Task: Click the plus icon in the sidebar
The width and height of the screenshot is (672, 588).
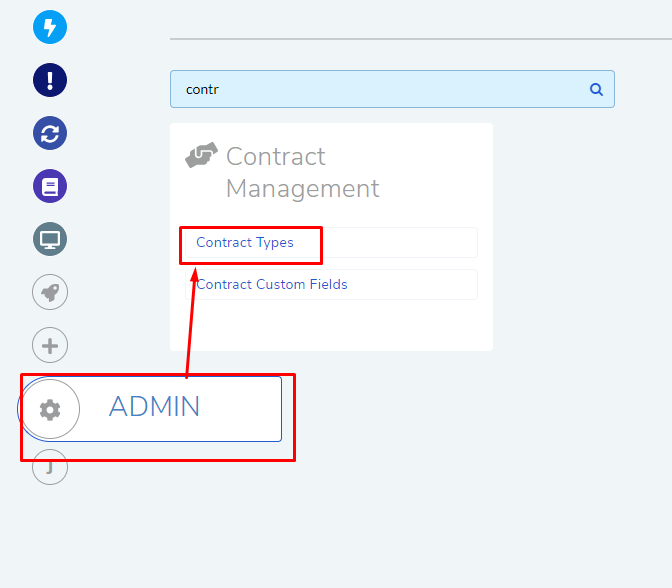Action: tap(50, 345)
